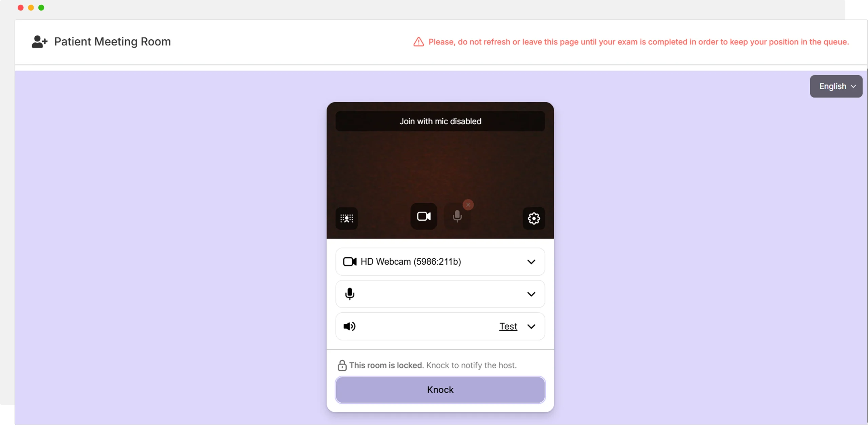Click the green macOS fullscreen button

tap(41, 7)
